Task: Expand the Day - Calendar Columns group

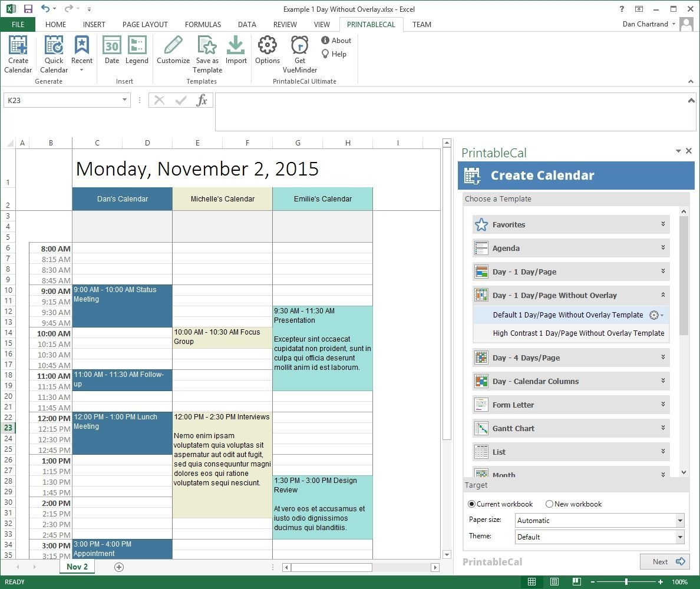Action: 571,381
